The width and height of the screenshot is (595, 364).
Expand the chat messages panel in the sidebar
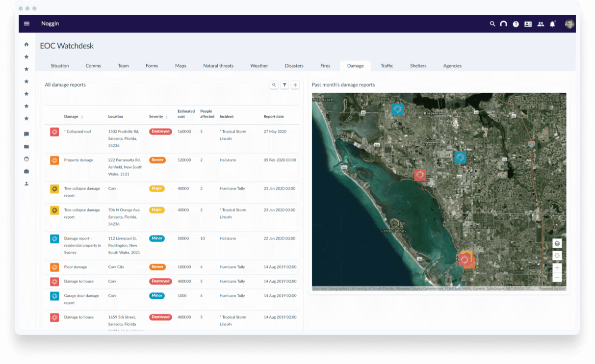[26, 134]
